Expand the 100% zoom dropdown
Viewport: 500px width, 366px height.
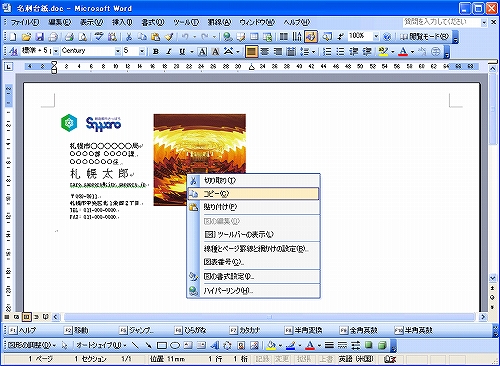pyautogui.click(x=376, y=36)
